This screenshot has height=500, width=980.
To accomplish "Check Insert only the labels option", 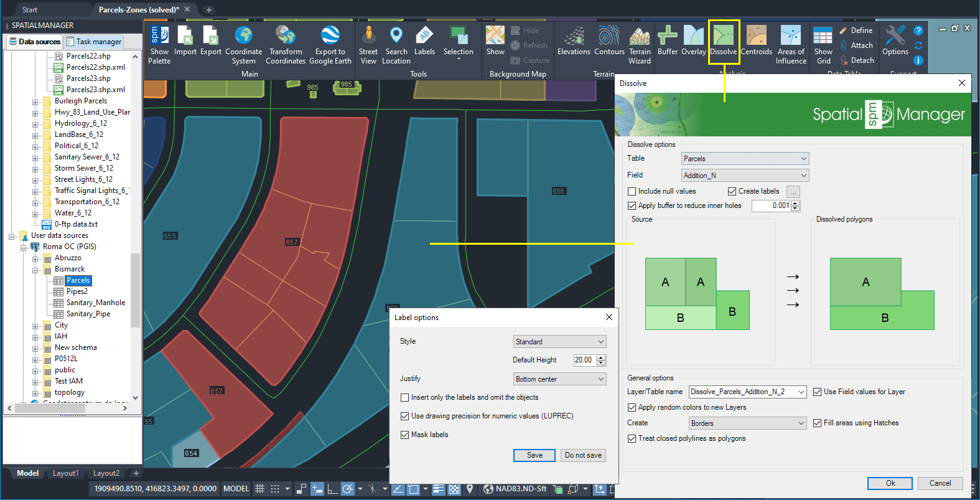I will click(x=405, y=397).
